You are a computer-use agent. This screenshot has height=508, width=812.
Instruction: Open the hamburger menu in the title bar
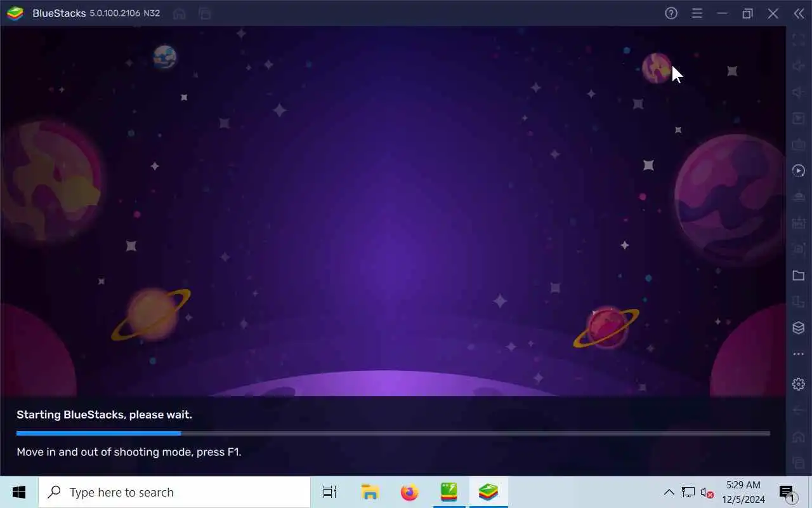click(x=697, y=13)
